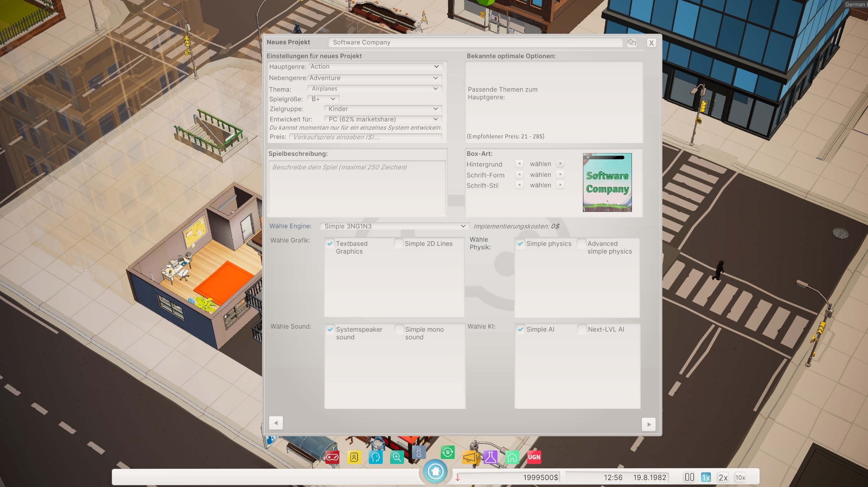868x487 pixels.
Task: Click the red UGN icon
Action: click(x=534, y=457)
